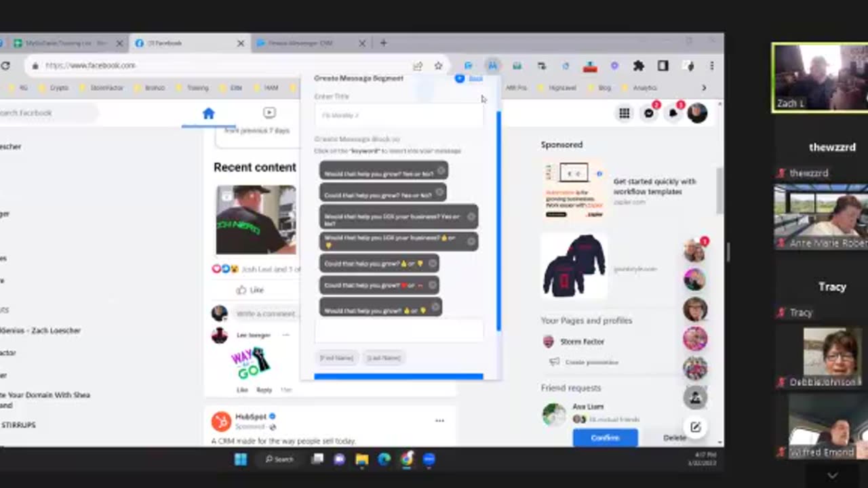This screenshot has width=868, height=488.
Task: Open the hoodie sponsored ad image
Action: (x=574, y=265)
